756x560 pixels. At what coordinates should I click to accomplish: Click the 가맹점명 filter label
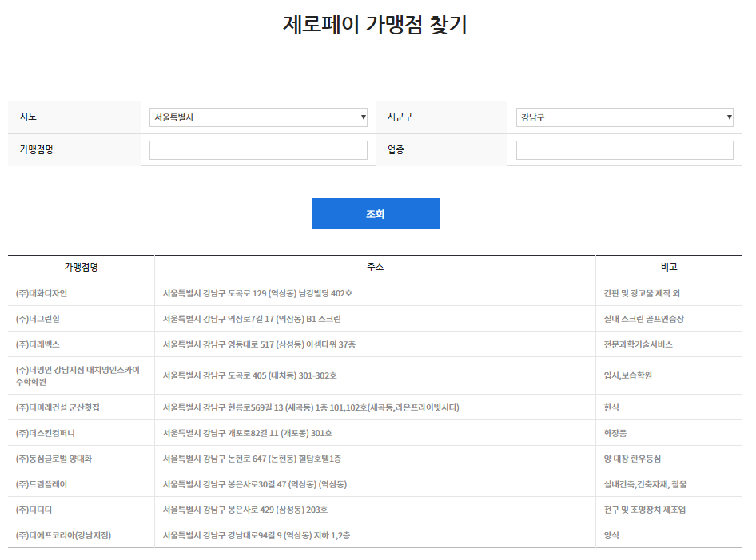click(36, 149)
